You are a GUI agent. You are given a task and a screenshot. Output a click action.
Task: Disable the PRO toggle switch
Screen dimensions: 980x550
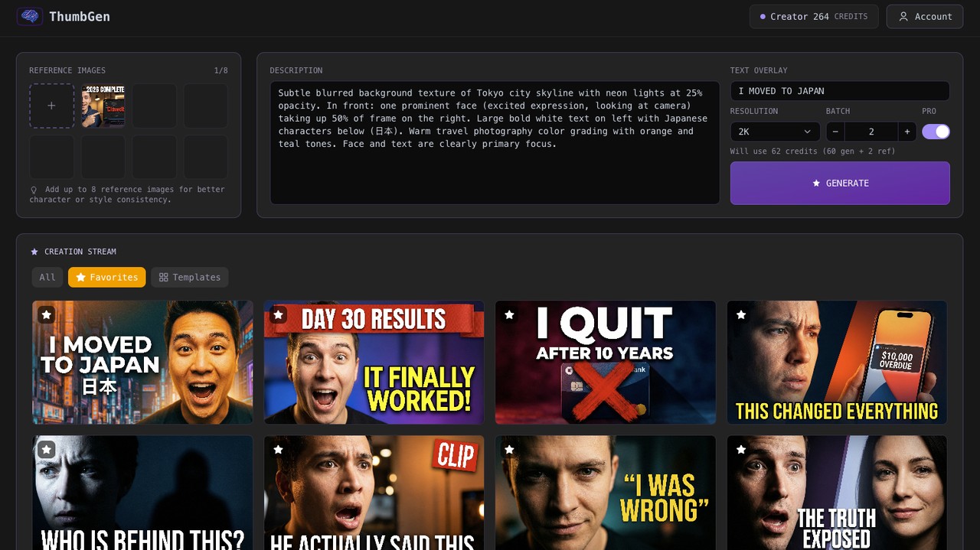coord(936,132)
